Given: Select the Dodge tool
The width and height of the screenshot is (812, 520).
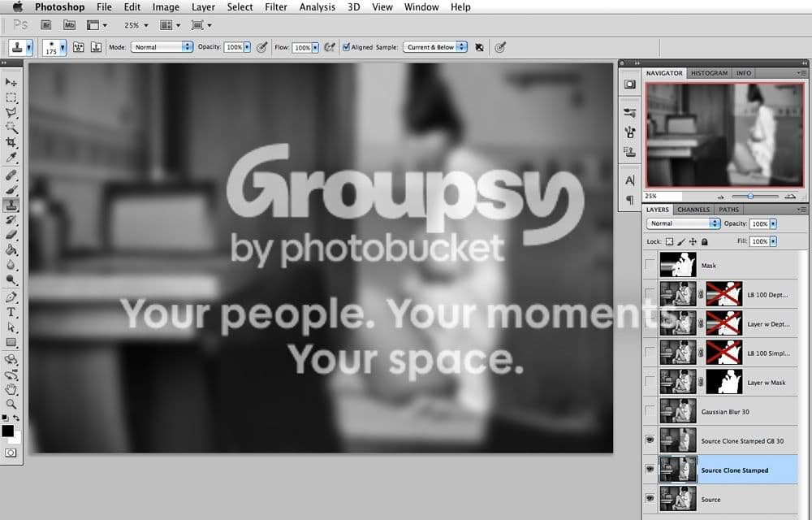Looking at the screenshot, I should (x=11, y=280).
